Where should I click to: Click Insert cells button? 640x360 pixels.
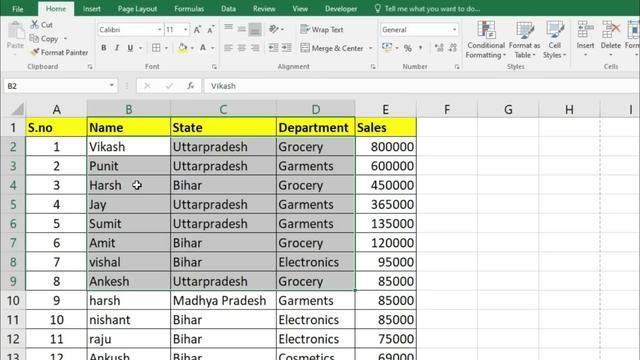[585, 39]
